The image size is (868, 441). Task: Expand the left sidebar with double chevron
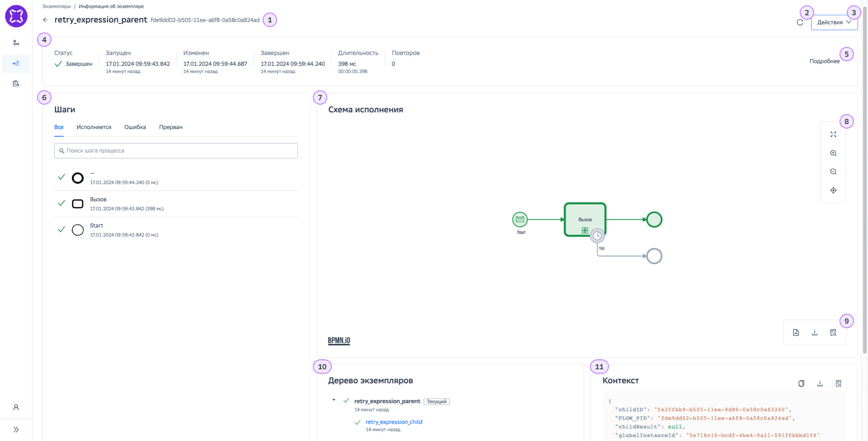point(16,430)
